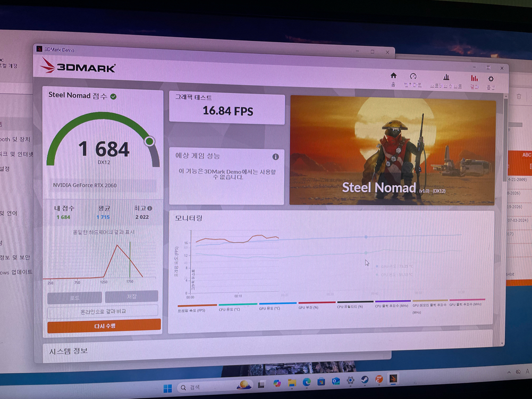The height and width of the screenshot is (399, 532).
Task: Click the 평균 1 715 score value
Action: pyautogui.click(x=103, y=217)
